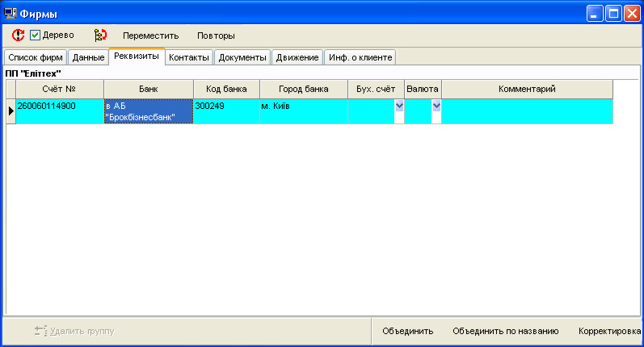Open the Валюта dropdown in row
The width and height of the screenshot is (644, 347).
coord(436,106)
